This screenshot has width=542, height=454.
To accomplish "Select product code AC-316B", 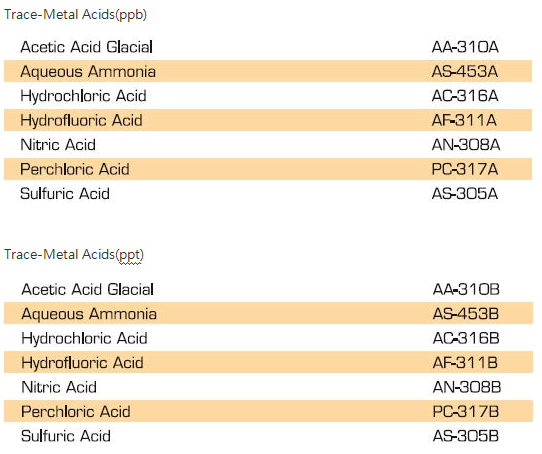I will [x=466, y=338].
